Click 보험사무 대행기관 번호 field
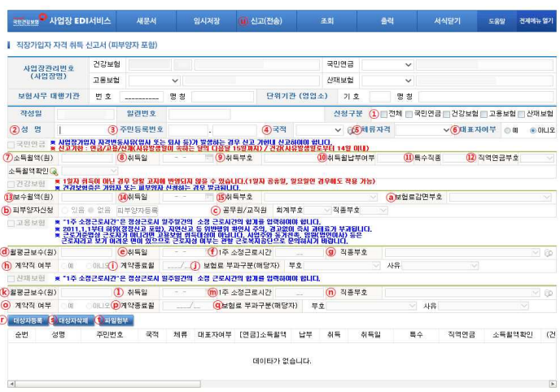 coord(142,97)
